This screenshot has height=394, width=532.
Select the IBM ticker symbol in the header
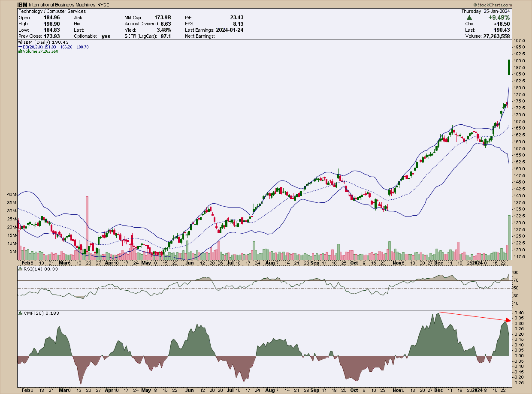pyautogui.click(x=23, y=5)
